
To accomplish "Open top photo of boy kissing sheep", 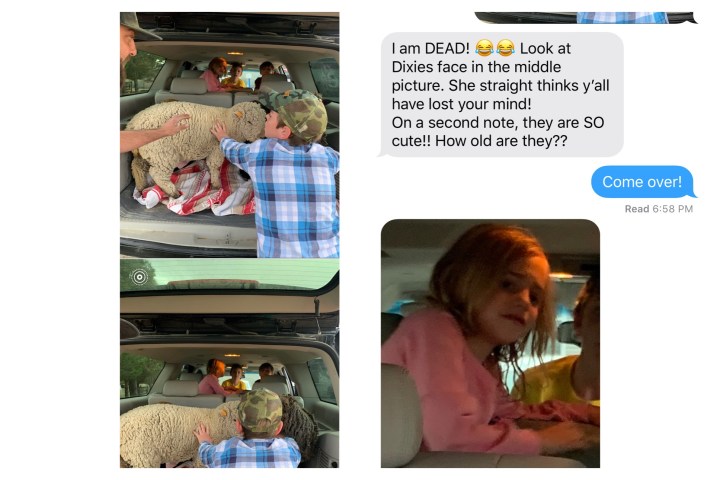I will [230, 135].
